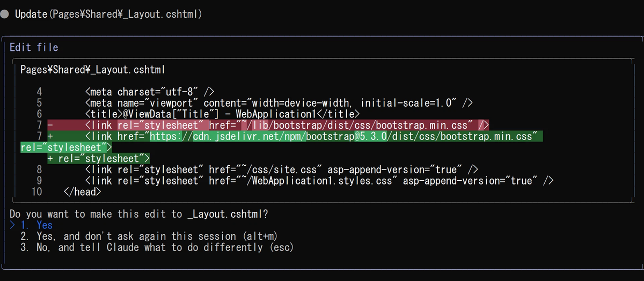Click the selection arrow before option 1
Screen dimensions: 644x281
(x=13, y=225)
